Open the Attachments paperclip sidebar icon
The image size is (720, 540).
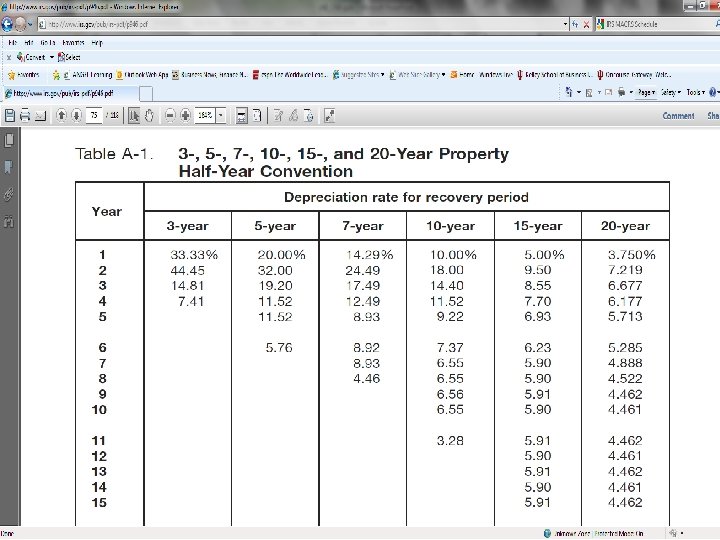(x=9, y=195)
